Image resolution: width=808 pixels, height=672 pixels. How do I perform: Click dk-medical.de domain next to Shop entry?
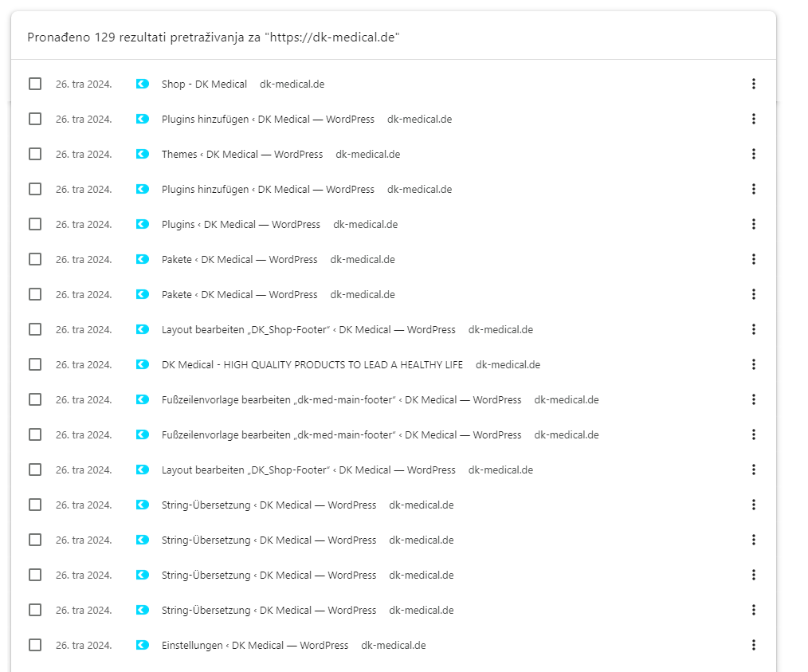pos(292,84)
